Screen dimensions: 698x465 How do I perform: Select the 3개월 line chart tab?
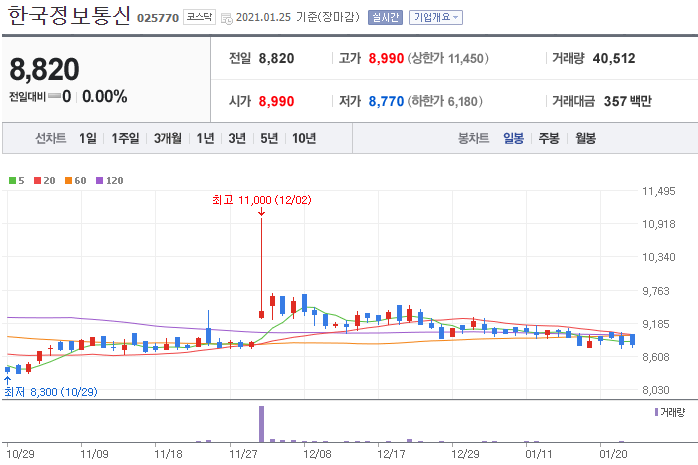pos(168,138)
